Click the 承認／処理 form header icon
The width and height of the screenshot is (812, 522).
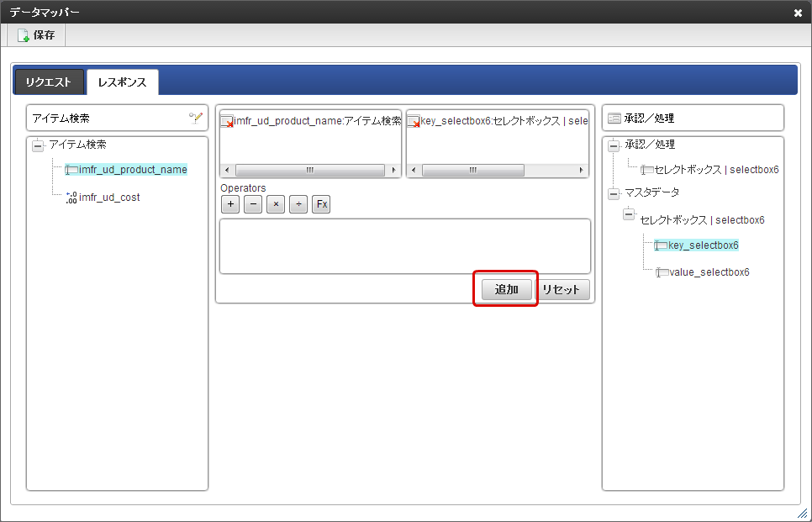(x=614, y=119)
